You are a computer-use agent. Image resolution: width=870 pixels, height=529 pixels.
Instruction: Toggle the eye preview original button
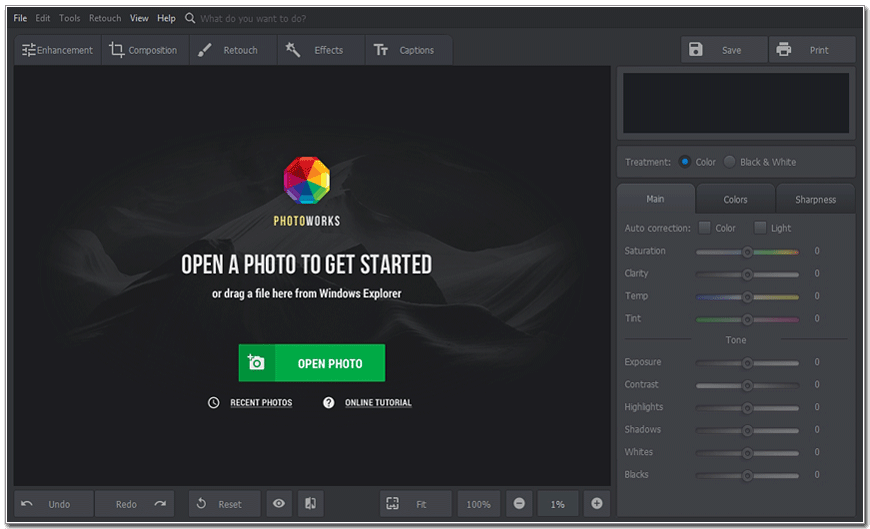(x=279, y=503)
